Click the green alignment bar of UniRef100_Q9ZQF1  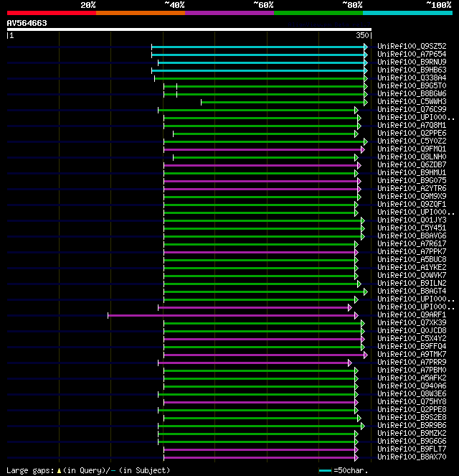coord(261,205)
